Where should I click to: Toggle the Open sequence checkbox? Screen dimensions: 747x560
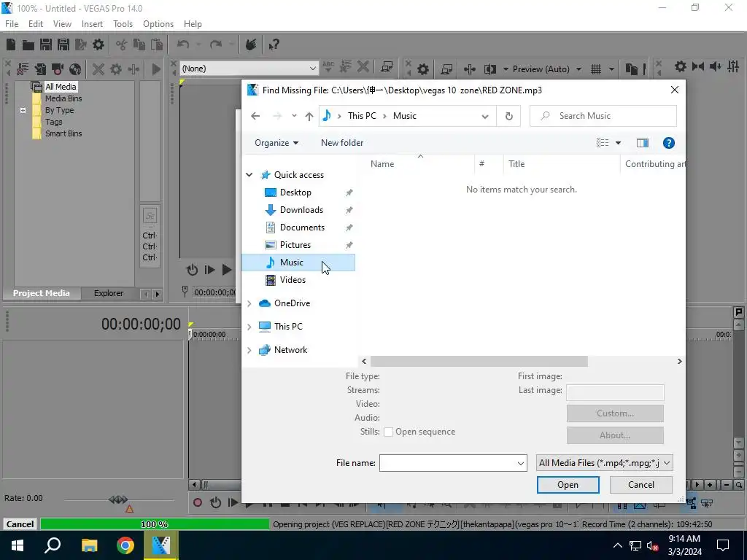388,432
